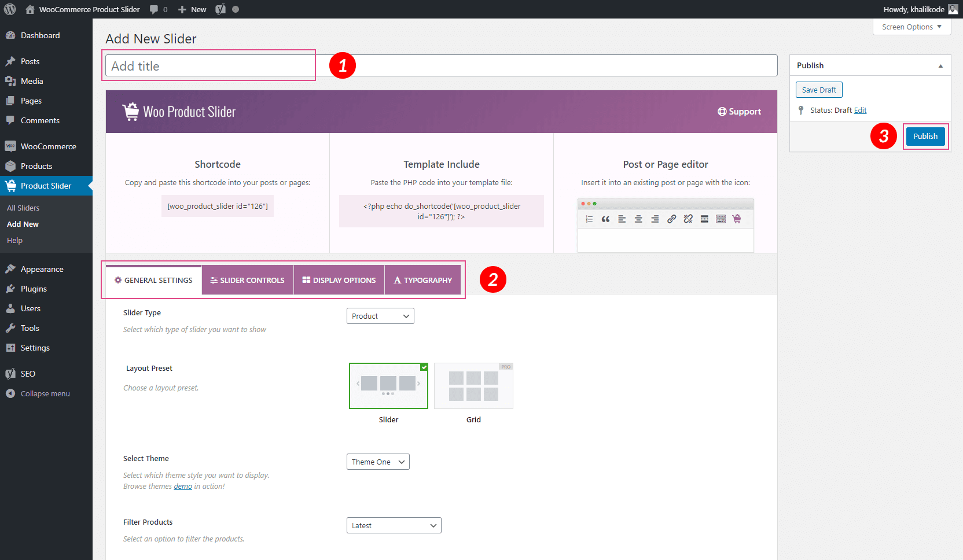Screen dimensions: 963x560
Task: Click the purple cart icon in editor preview
Action: tap(737, 219)
